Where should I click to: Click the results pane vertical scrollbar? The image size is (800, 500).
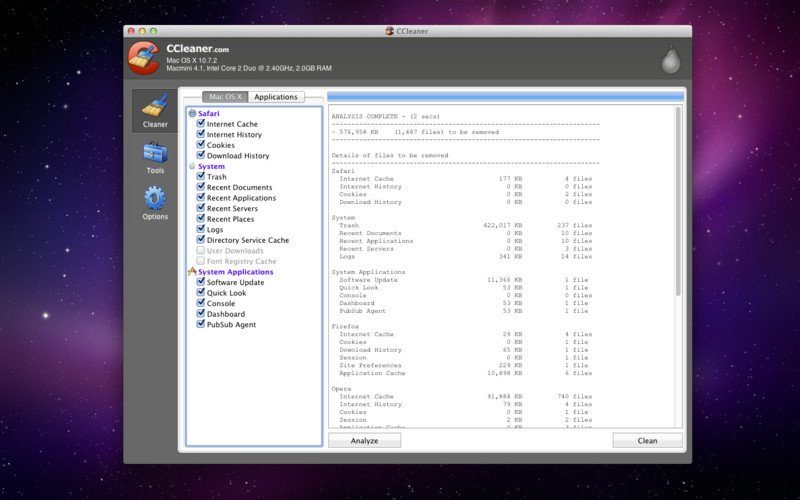tap(679, 201)
